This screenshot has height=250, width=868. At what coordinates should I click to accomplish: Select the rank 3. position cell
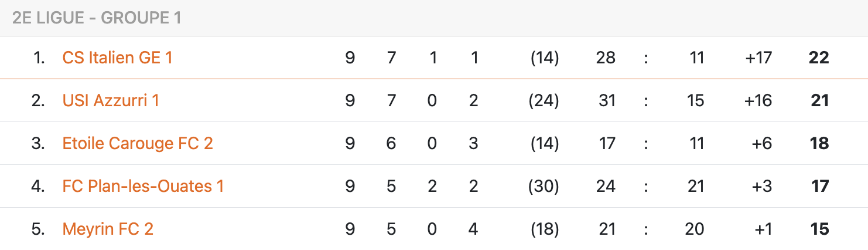click(x=38, y=143)
